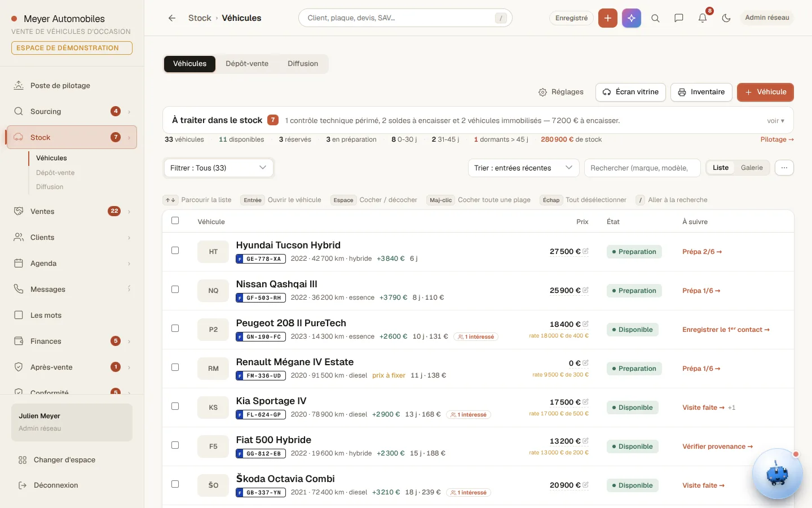Edit price pencil for Fiat 500 Hybride
Screen dimensions: 812x508
coord(585,441)
